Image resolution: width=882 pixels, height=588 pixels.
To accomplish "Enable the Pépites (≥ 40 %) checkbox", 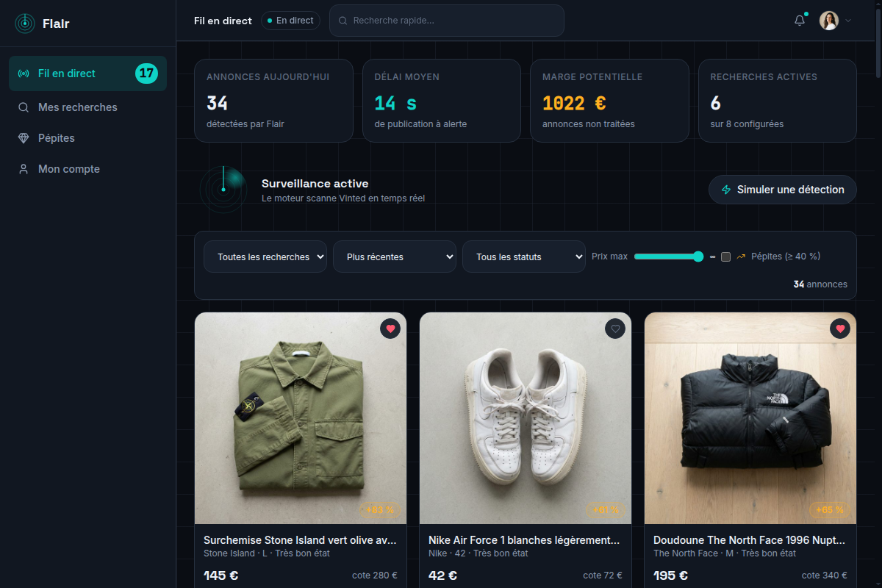I will tap(725, 257).
